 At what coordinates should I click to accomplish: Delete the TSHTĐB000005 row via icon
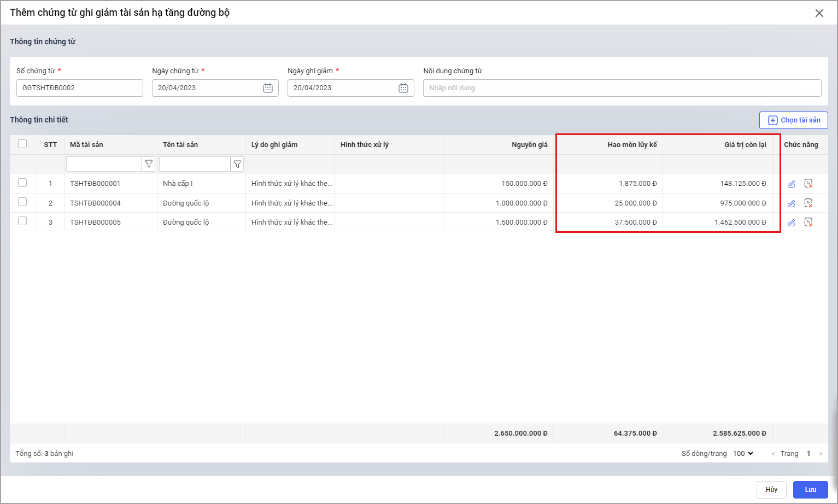pos(808,222)
